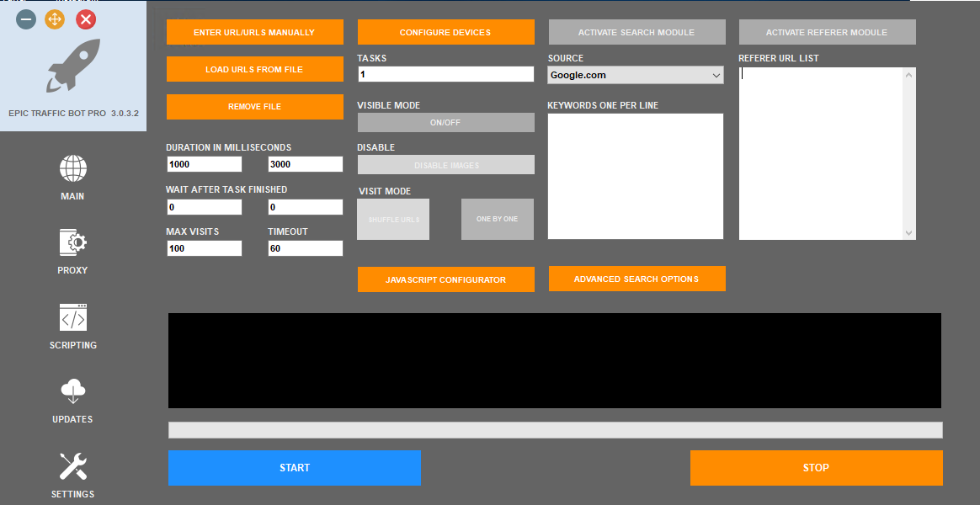This screenshot has height=505, width=980.
Task: Open the Settings section
Action: pyautogui.click(x=72, y=474)
